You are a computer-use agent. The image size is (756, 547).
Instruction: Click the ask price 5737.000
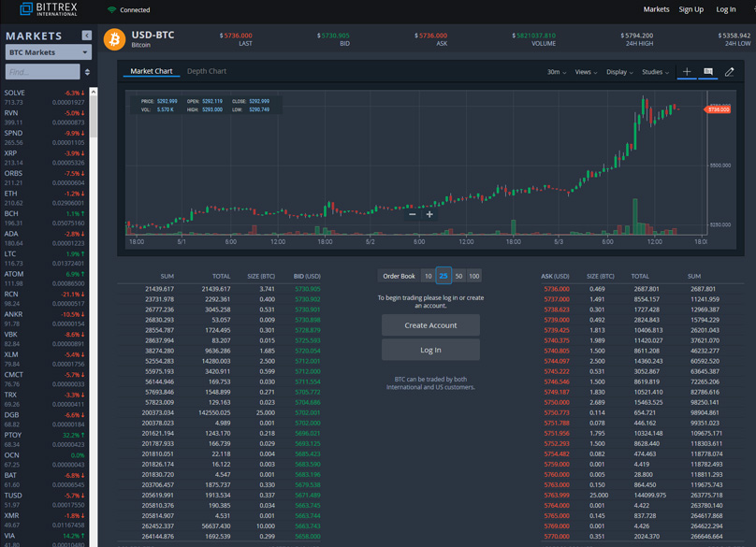tap(557, 299)
